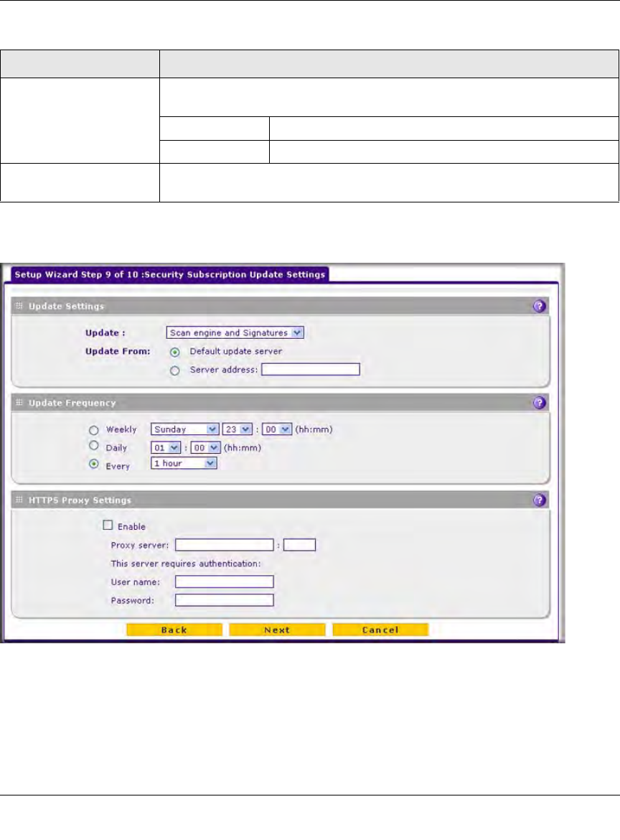Select Default update server radio button
Screen dimensions: 620x840
tap(174, 352)
